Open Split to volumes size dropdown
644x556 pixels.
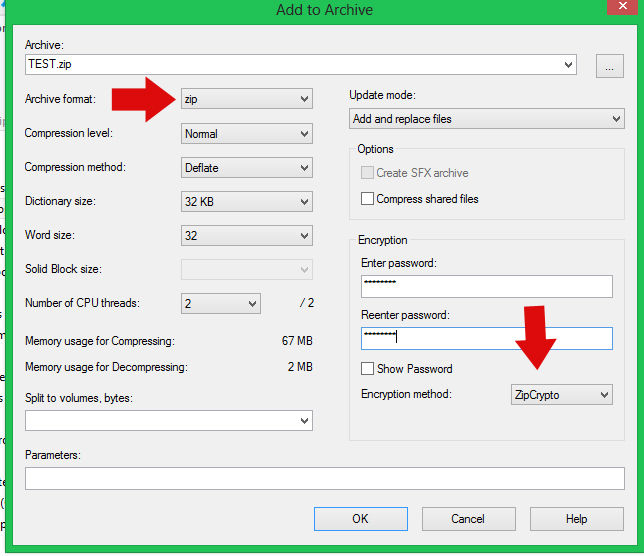point(169,421)
